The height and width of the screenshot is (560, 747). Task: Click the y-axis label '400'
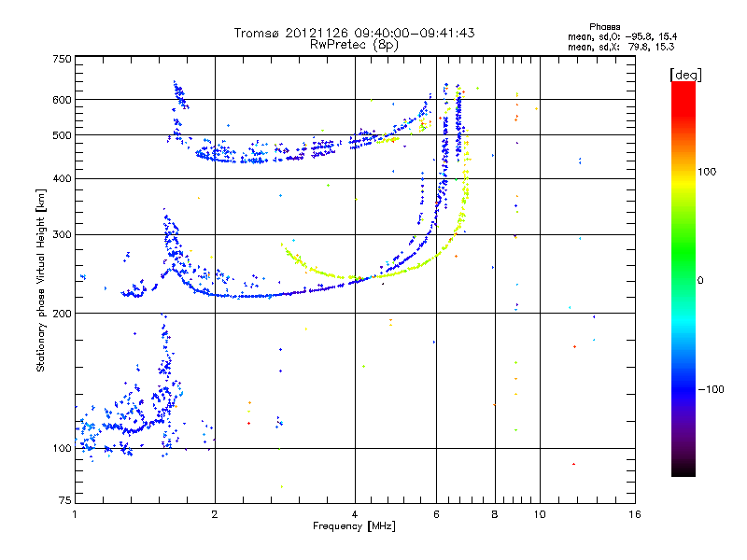point(62,178)
